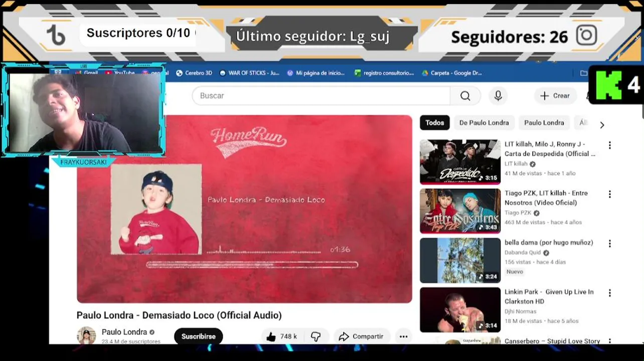The height and width of the screenshot is (361, 644).
Task: Click the Instagram logo in the overlay
Action: click(x=586, y=36)
